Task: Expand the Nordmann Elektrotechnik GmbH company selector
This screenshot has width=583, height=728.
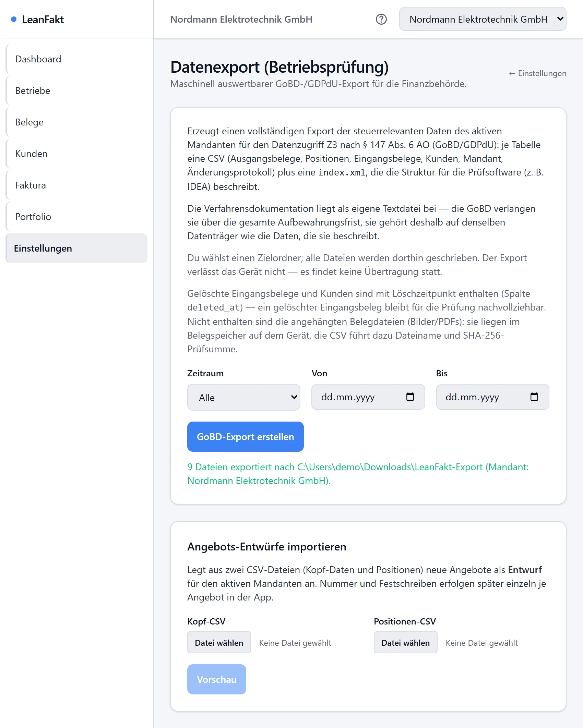Action: click(483, 19)
